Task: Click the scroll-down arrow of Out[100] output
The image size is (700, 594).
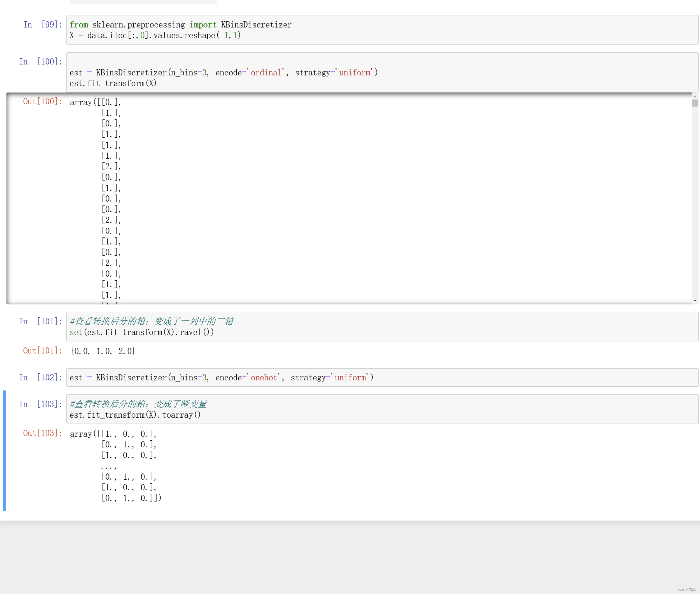Action: point(695,301)
